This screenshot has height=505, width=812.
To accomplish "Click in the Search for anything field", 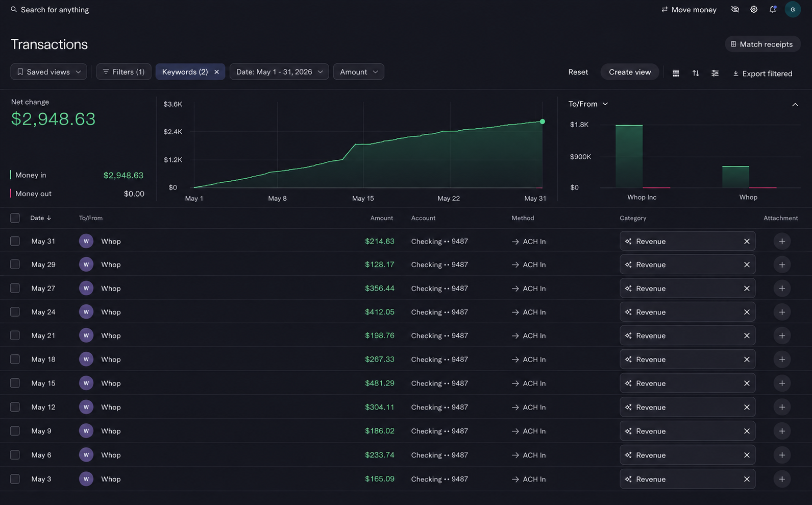I will tap(55, 10).
